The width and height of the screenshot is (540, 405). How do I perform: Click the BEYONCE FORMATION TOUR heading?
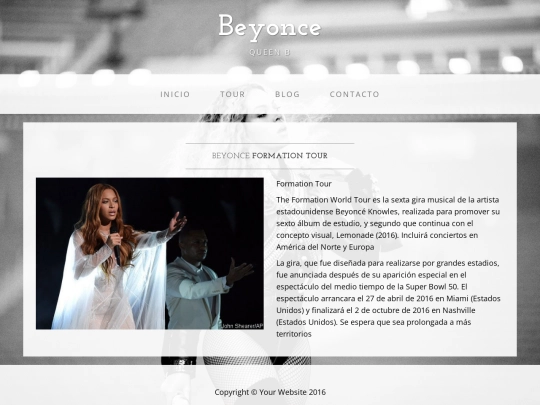(x=270, y=156)
